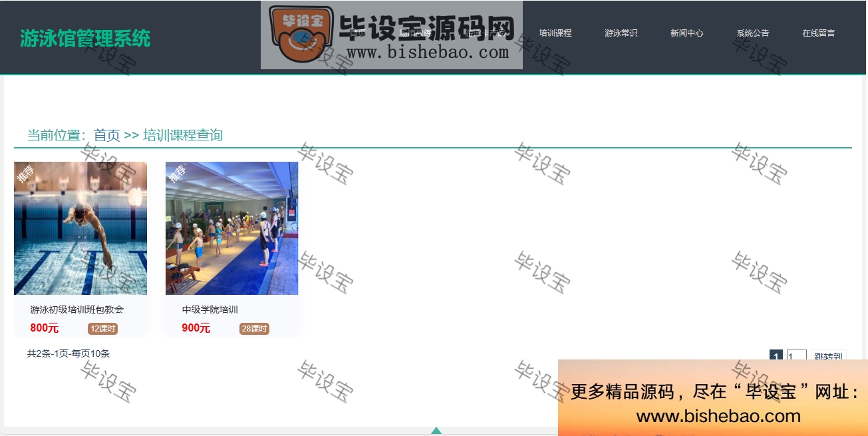
Task: Open the swimmer photo for 游泳初级培训班包教会
Action: [x=80, y=228]
